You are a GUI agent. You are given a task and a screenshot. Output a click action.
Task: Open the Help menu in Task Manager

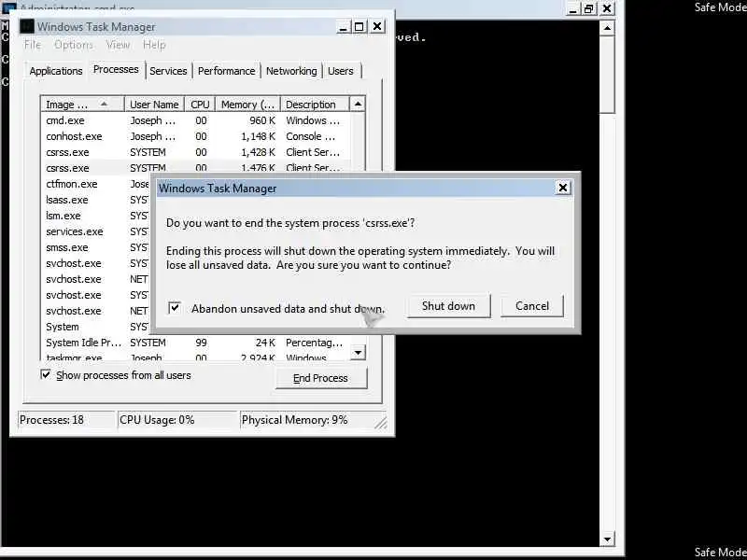pyautogui.click(x=154, y=45)
